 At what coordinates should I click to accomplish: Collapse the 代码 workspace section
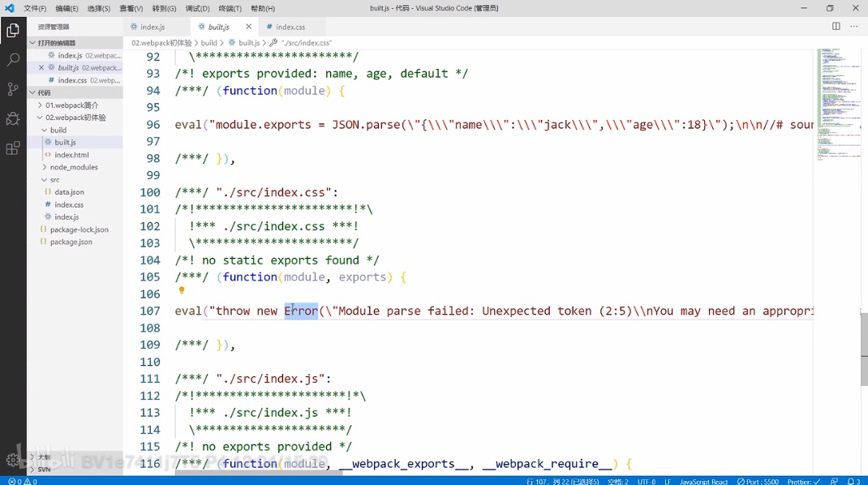75,92
